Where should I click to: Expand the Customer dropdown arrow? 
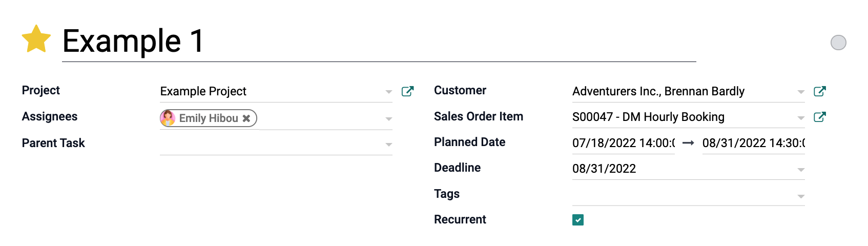801,92
